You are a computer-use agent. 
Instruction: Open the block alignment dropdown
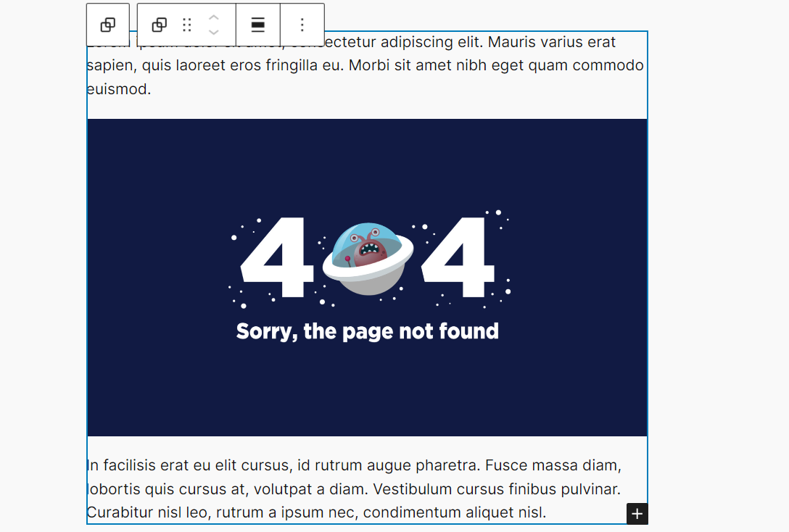coord(257,25)
